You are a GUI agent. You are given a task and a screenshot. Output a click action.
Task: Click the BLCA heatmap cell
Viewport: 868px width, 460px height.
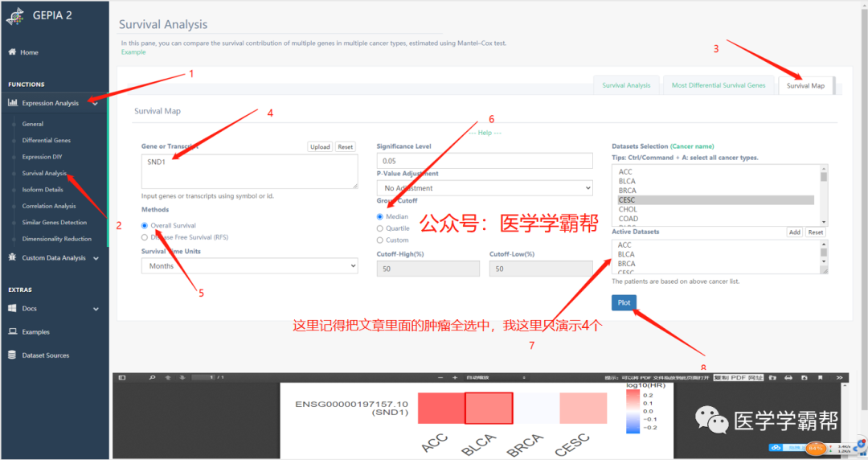[x=489, y=409]
